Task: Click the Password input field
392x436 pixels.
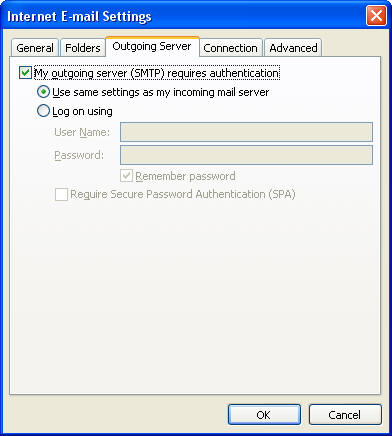Action: coord(246,155)
